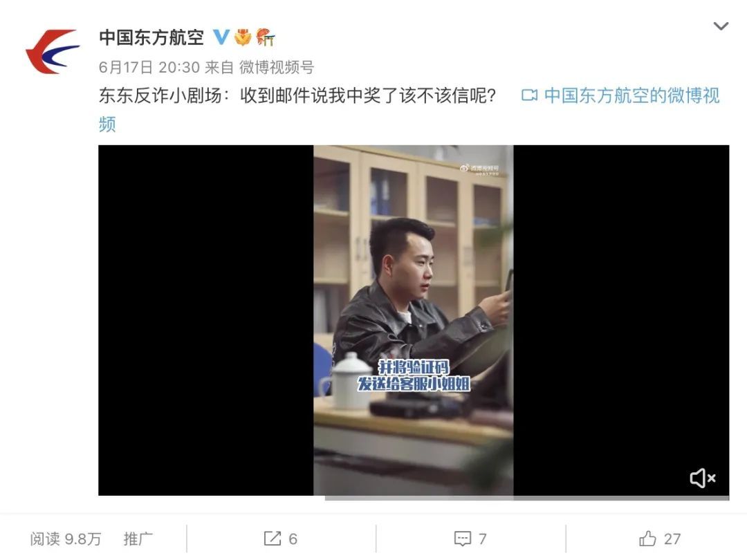View the 阅读 9.8万 read count

66,539
